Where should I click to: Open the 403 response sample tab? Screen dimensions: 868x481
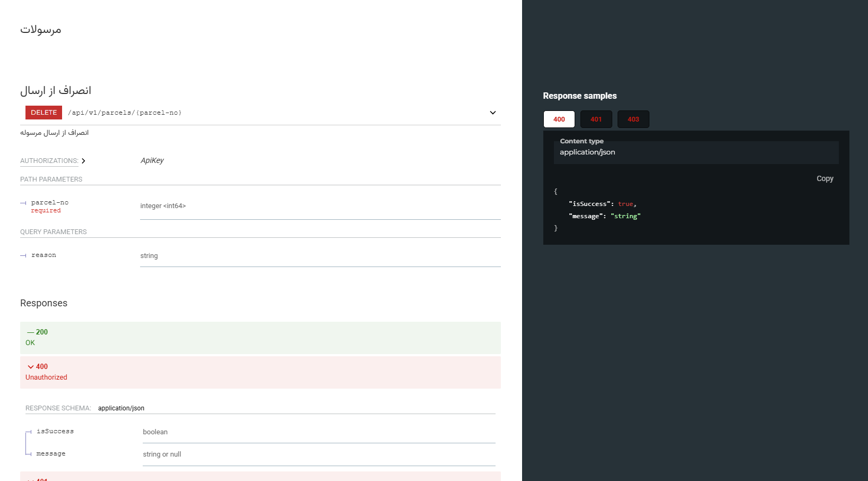tap(633, 119)
